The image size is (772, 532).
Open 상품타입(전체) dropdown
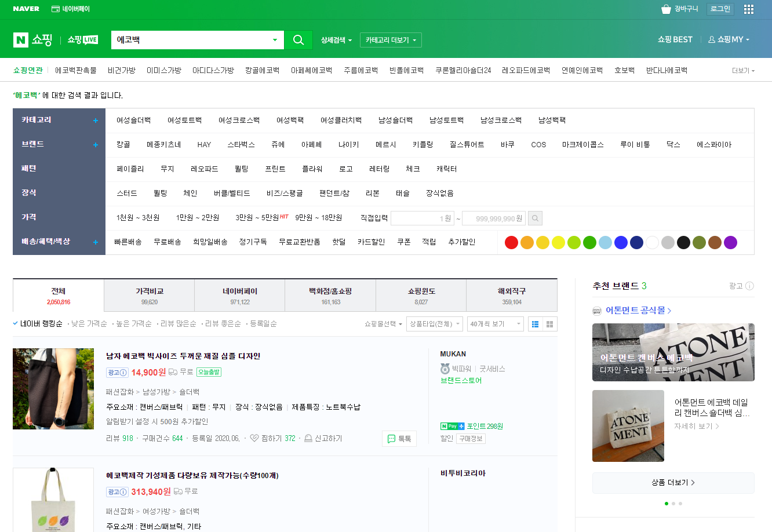(x=435, y=324)
